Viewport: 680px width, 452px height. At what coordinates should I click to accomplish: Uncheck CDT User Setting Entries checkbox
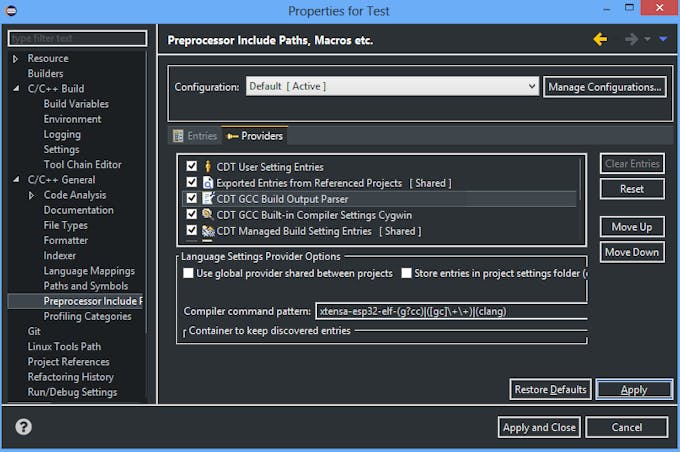[x=191, y=166]
